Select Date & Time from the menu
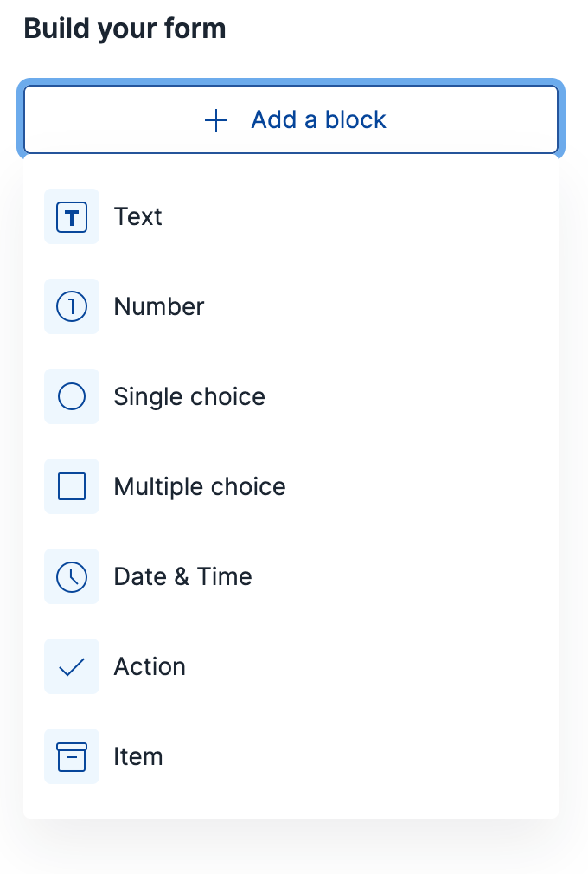Image resolution: width=588 pixels, height=874 pixels. [x=182, y=576]
